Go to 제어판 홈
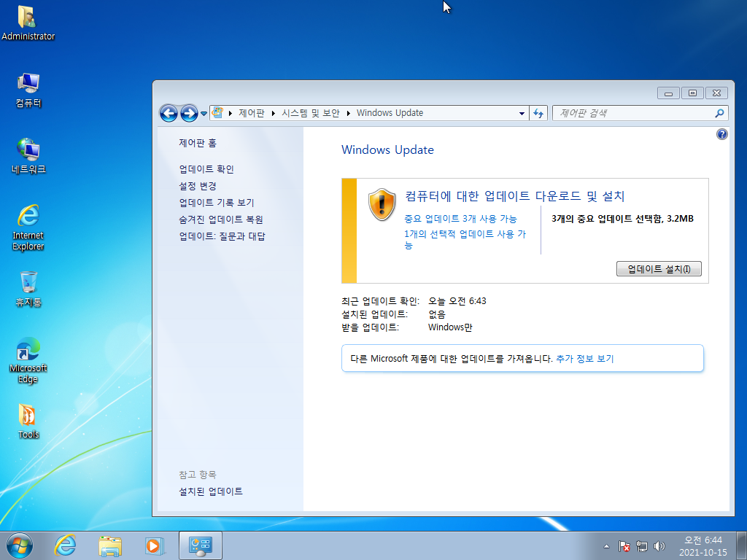 point(198,143)
